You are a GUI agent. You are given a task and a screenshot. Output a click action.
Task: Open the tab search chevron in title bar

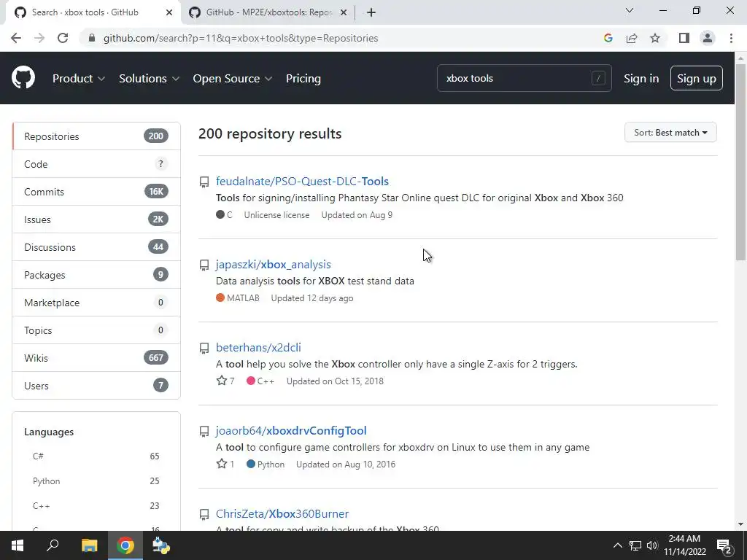click(x=630, y=10)
